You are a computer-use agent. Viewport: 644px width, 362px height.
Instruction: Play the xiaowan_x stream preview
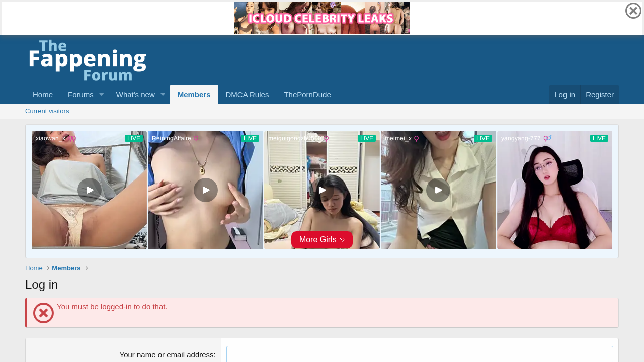click(90, 190)
